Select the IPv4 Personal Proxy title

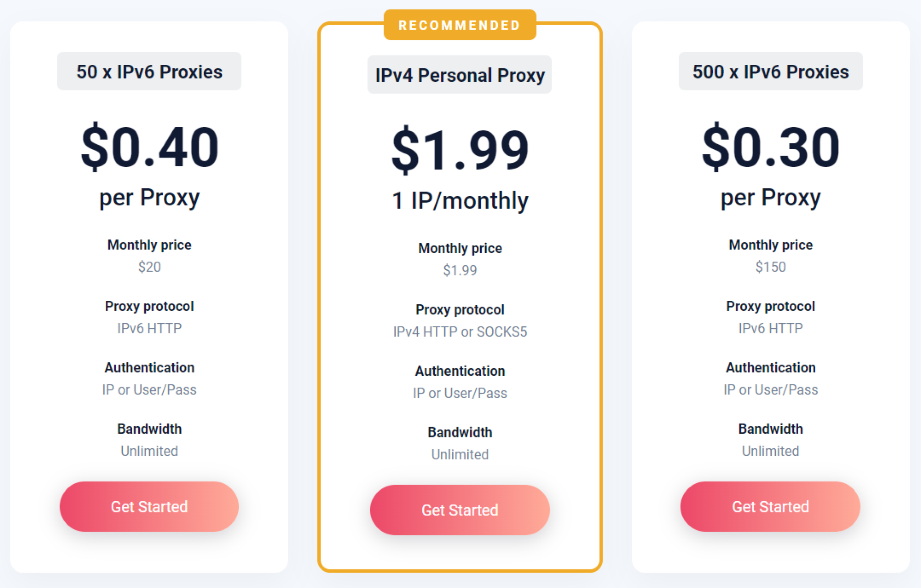460,75
